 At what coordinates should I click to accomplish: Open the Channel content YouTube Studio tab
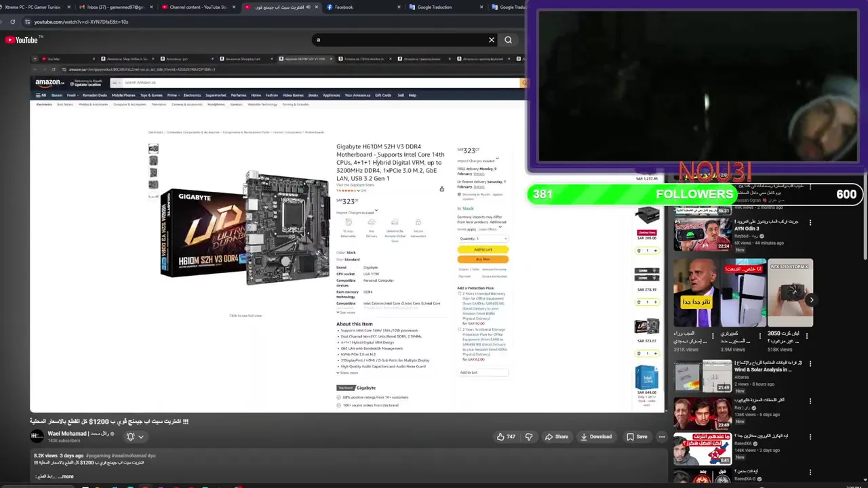(x=198, y=7)
